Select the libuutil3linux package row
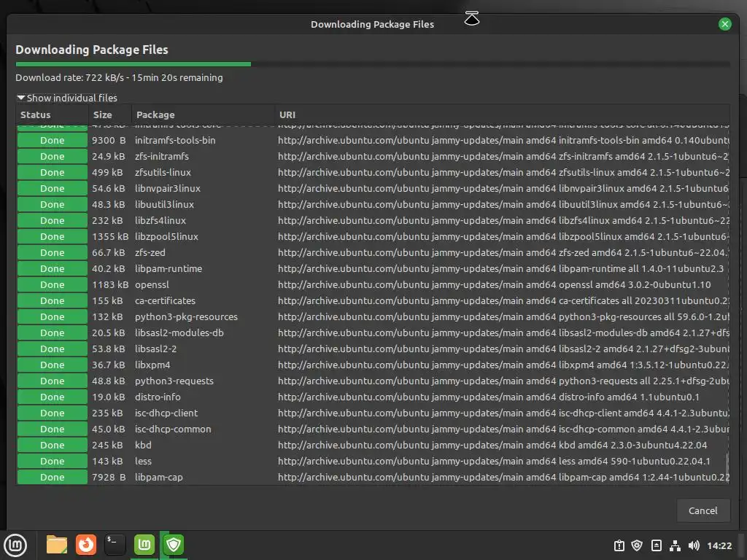The height and width of the screenshot is (560, 747). 373,204
